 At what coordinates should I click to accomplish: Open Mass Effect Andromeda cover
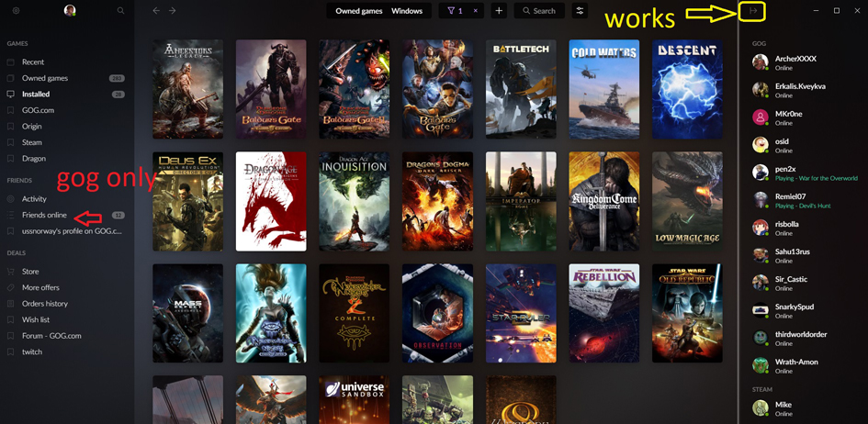tap(187, 313)
